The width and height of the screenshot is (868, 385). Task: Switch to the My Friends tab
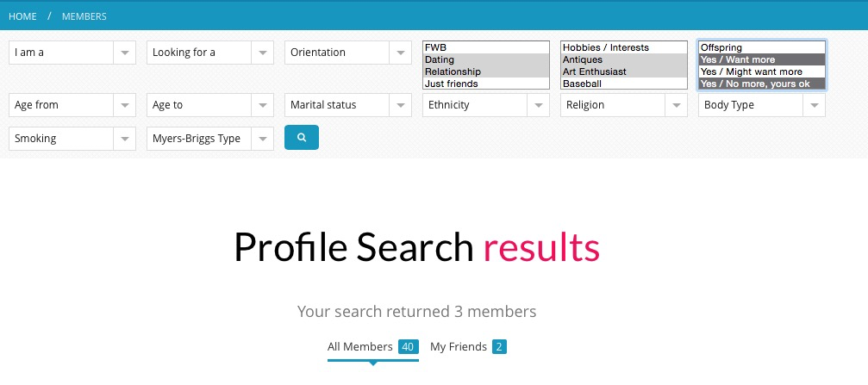[x=459, y=347]
